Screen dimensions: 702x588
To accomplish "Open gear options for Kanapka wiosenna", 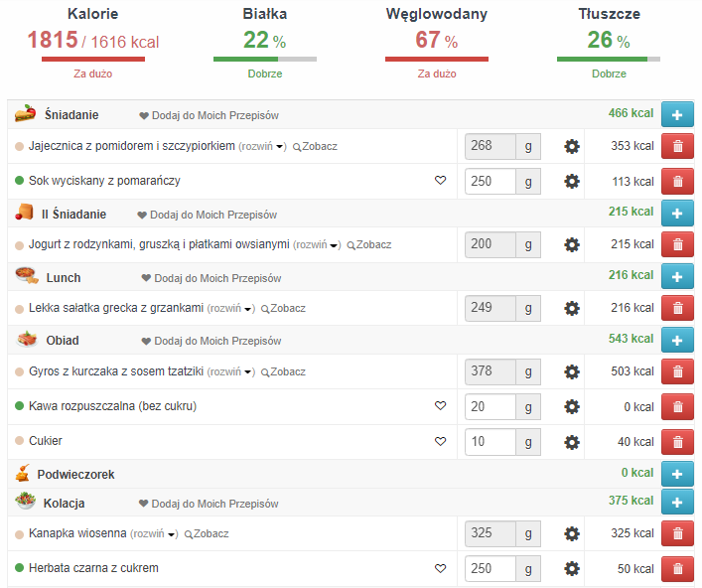I will pos(572,534).
